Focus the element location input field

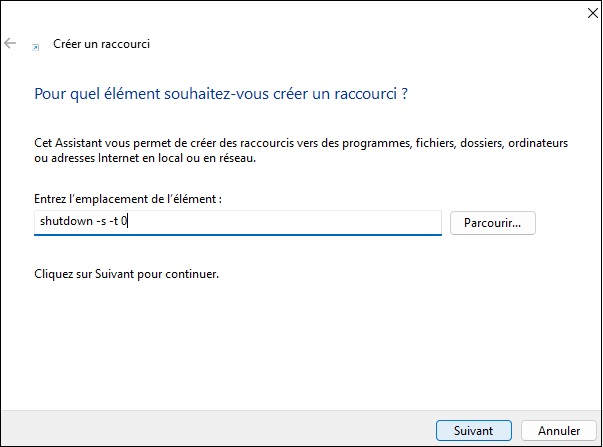(238, 222)
